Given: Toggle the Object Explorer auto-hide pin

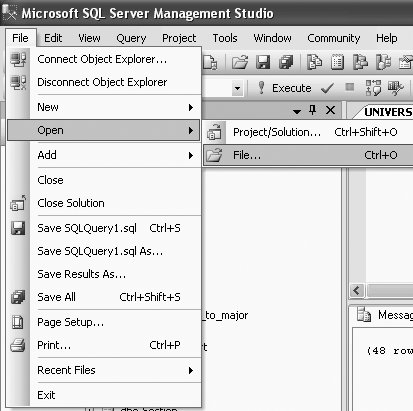Looking at the screenshot, I should (313, 110).
